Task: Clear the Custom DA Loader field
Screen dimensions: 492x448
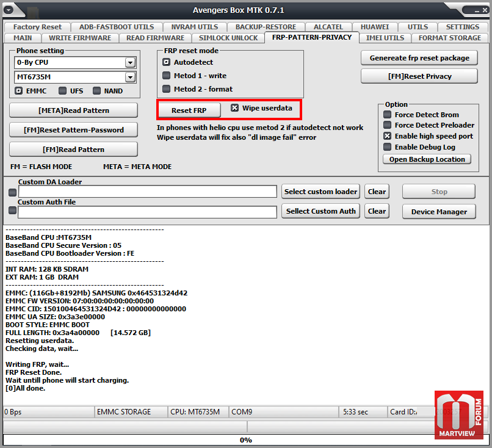Action: pyautogui.click(x=377, y=192)
